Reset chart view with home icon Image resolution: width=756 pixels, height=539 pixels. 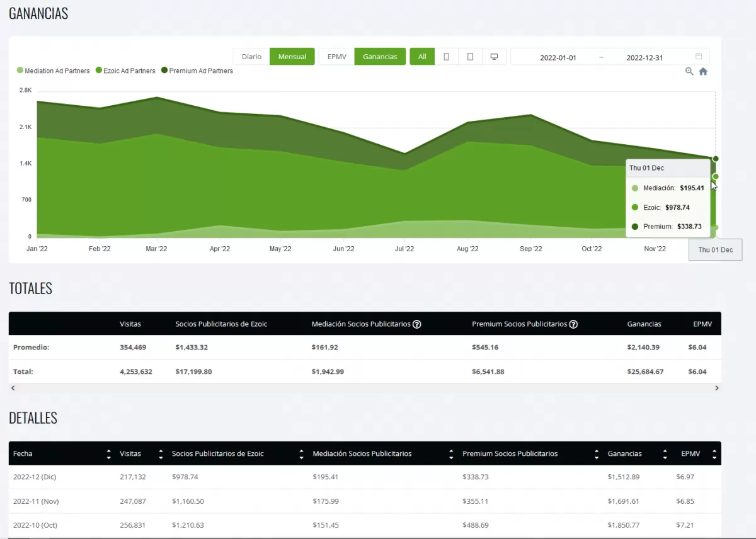tap(703, 72)
